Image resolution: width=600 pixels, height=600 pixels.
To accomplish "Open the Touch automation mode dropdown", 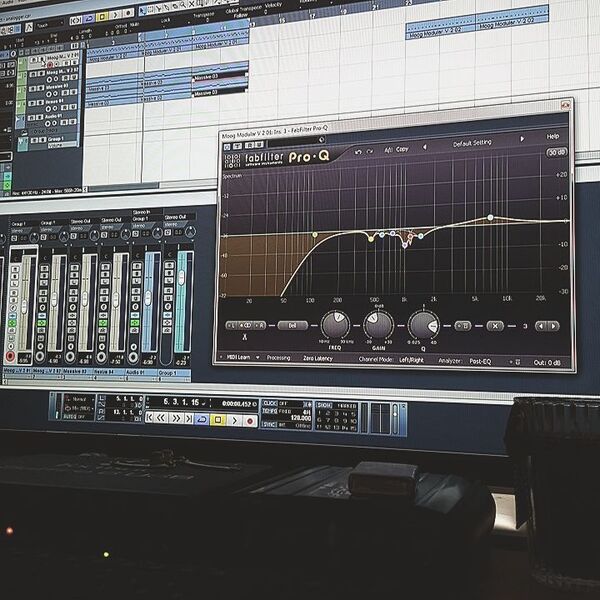I will pyautogui.click(x=49, y=25).
